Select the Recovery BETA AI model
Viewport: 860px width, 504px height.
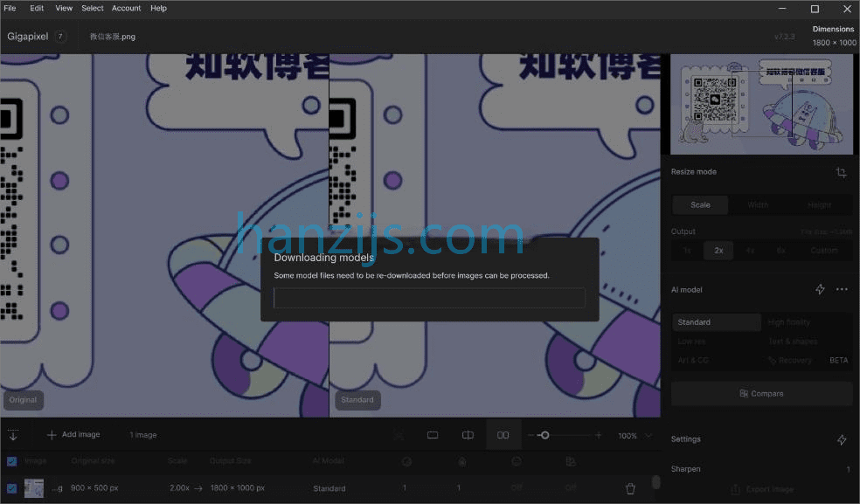(808, 361)
